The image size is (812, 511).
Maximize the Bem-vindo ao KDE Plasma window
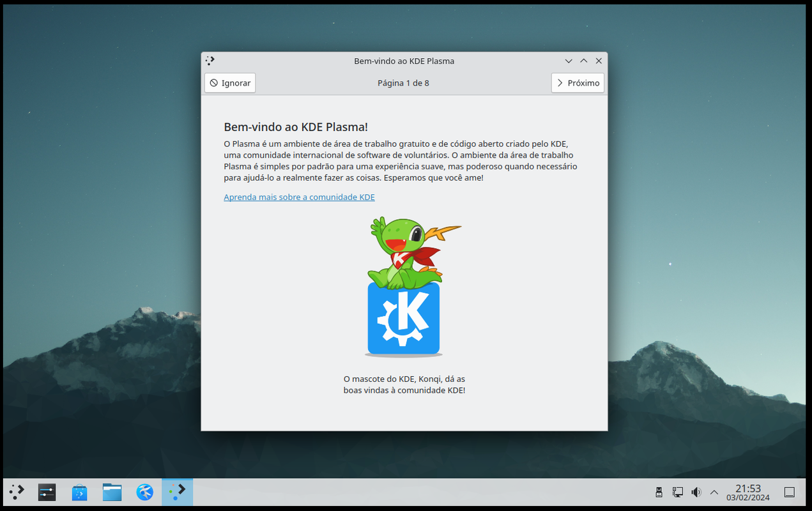tap(583, 61)
